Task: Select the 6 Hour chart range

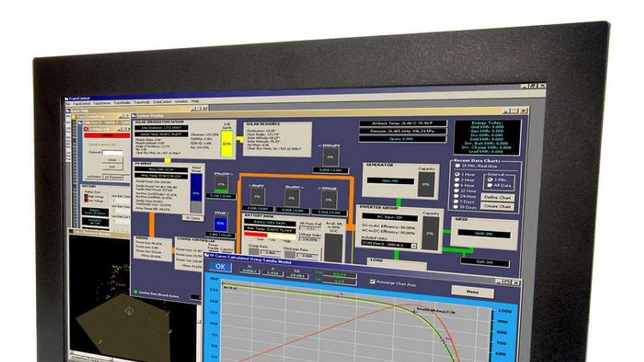Action: coord(457,185)
